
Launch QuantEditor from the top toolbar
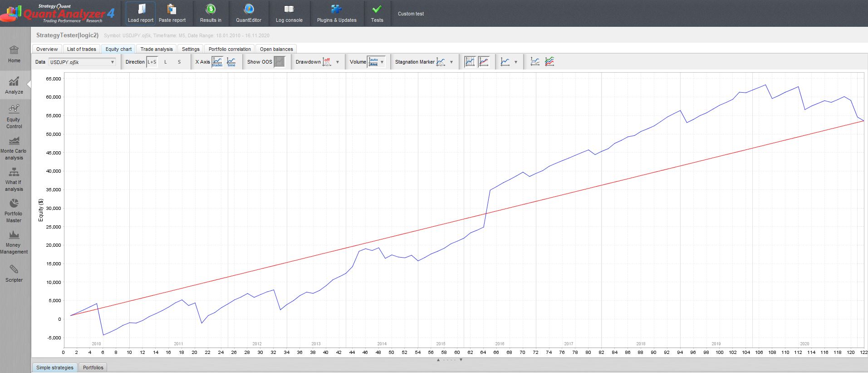point(249,13)
